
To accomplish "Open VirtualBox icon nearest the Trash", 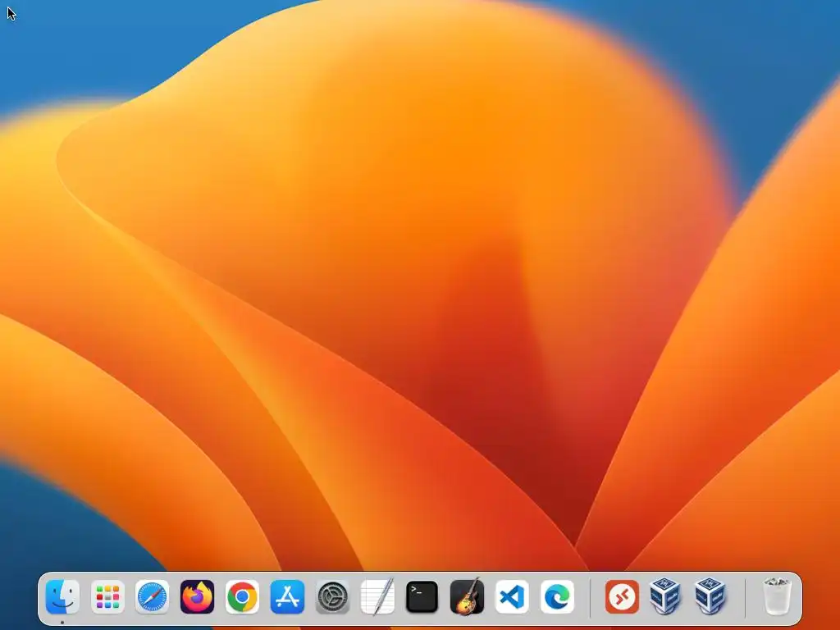I will click(x=710, y=596).
